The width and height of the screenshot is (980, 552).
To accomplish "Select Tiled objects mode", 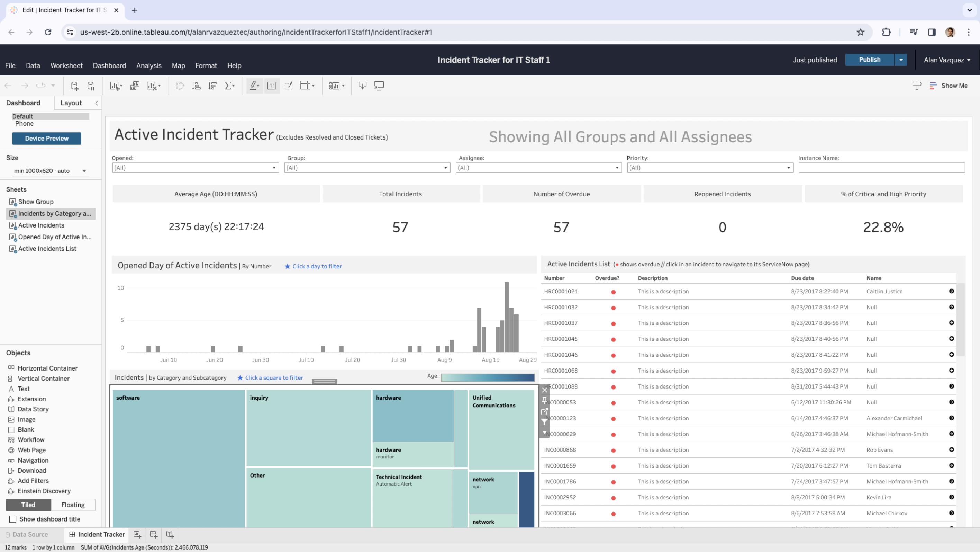I will 28,505.
